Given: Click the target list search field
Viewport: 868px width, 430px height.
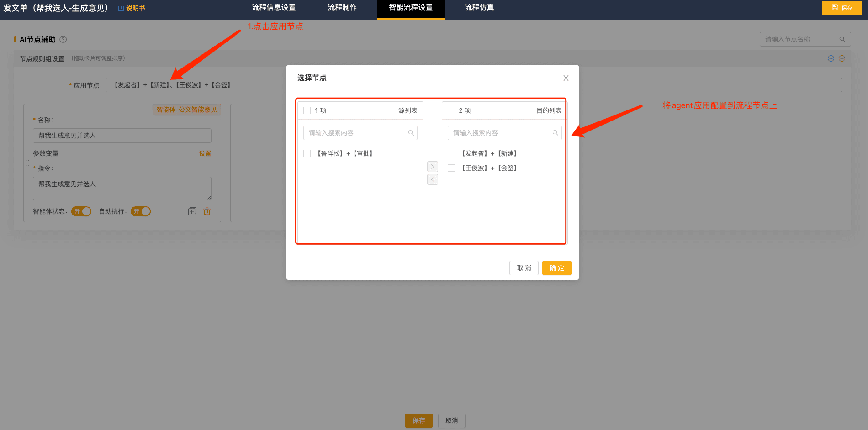Looking at the screenshot, I should tap(504, 133).
